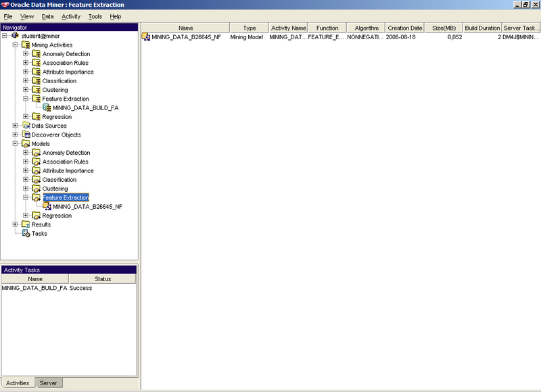Click Attribute Importance models folder icon
Screen dimensions: 541x392
pos(37,170)
